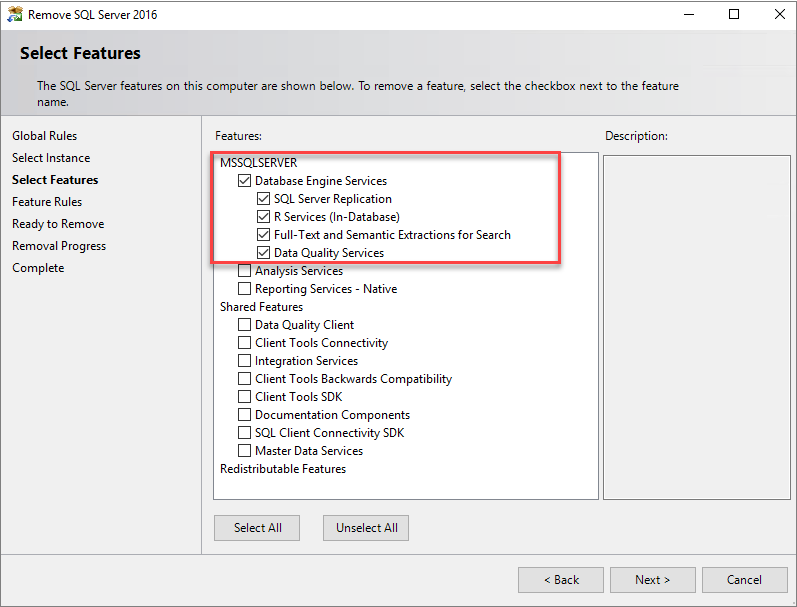Maximize the Remove SQL Server window

click(734, 14)
